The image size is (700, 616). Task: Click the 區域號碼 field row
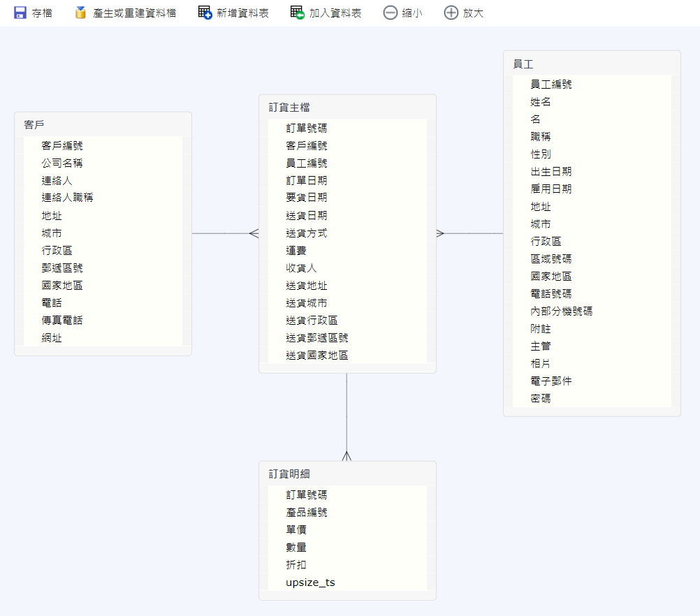(592, 259)
